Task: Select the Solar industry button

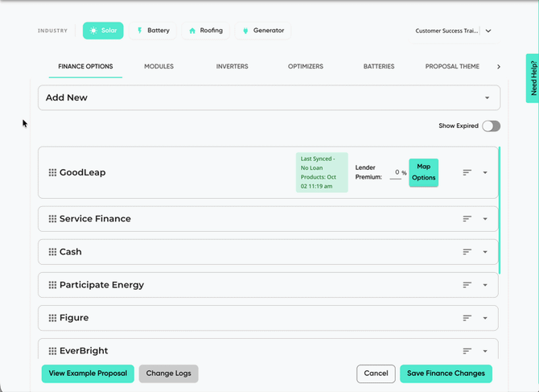Action: 103,31
